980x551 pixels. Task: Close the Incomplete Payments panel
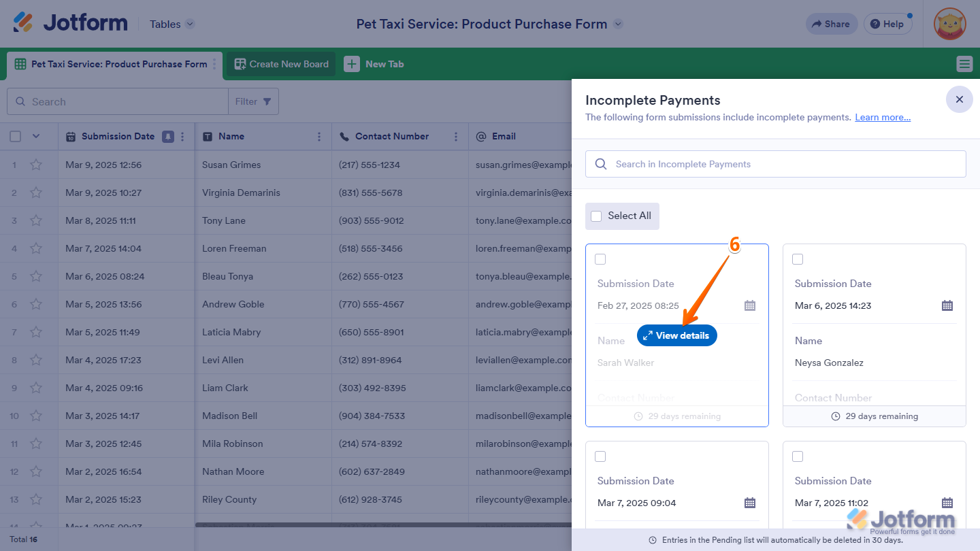coord(959,100)
